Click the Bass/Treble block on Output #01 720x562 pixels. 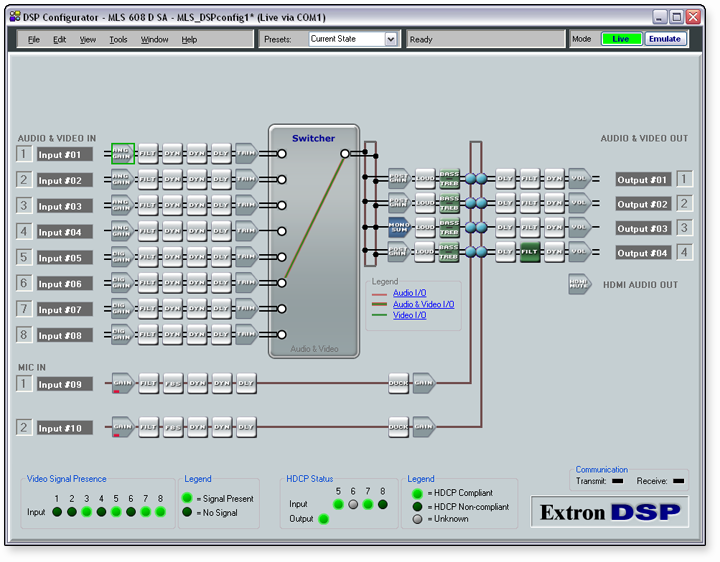[x=449, y=178]
